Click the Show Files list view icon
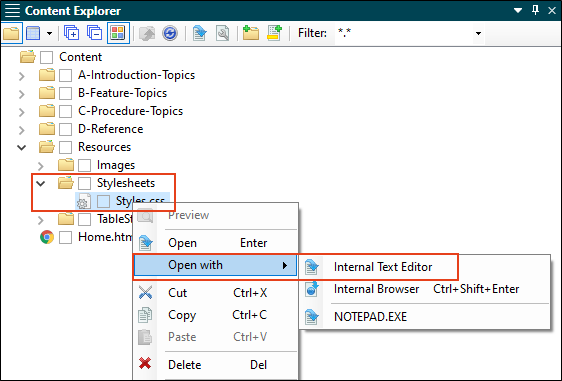The image size is (562, 381). click(33, 33)
